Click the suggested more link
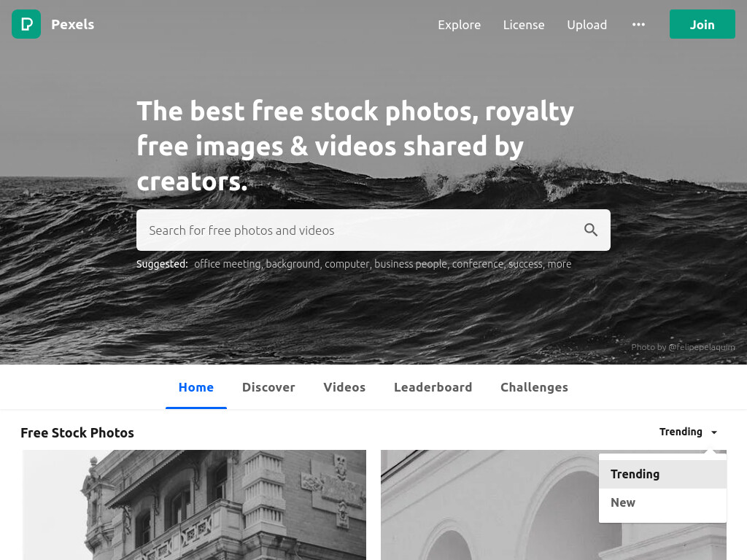This screenshot has width=747, height=560. 560,264
